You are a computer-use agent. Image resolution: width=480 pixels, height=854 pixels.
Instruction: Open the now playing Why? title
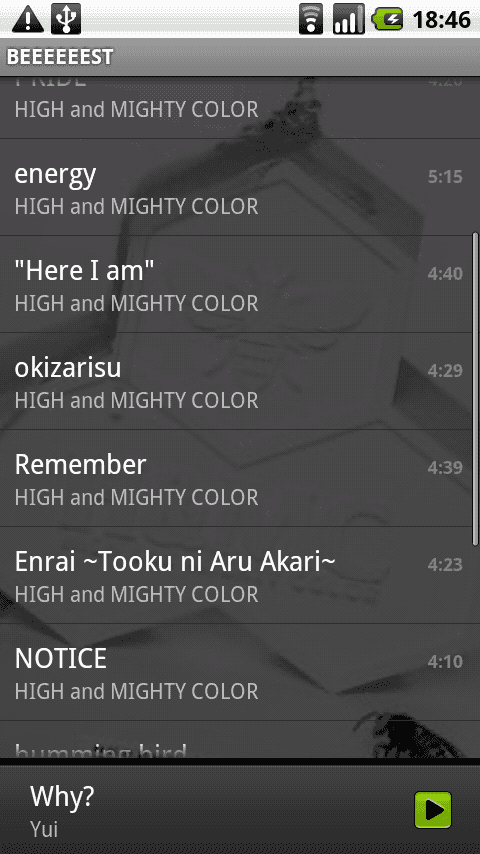[x=62, y=797]
